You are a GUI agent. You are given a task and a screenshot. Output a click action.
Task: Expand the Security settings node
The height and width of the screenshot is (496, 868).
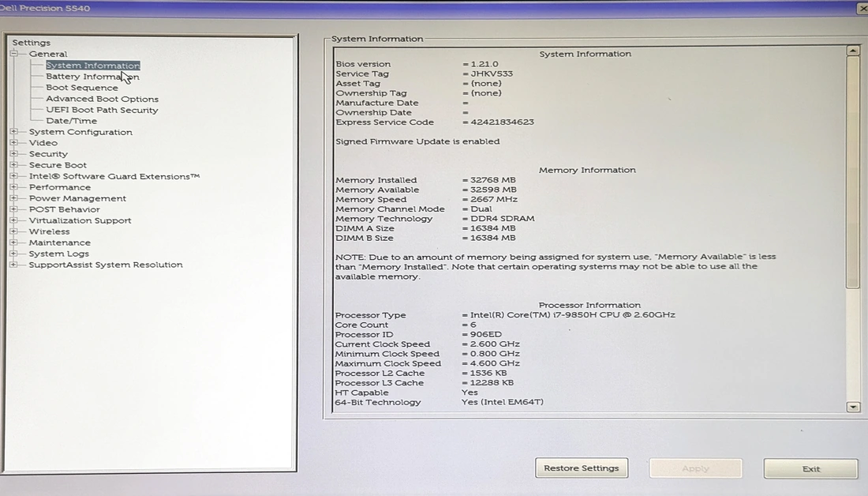pos(13,154)
